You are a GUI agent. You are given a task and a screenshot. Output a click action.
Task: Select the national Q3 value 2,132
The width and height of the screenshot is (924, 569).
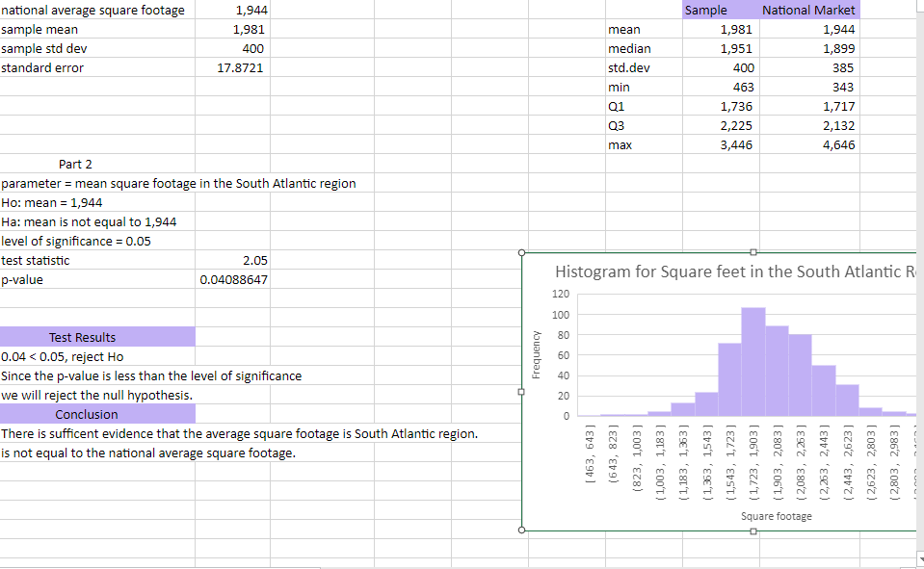[x=809, y=125]
